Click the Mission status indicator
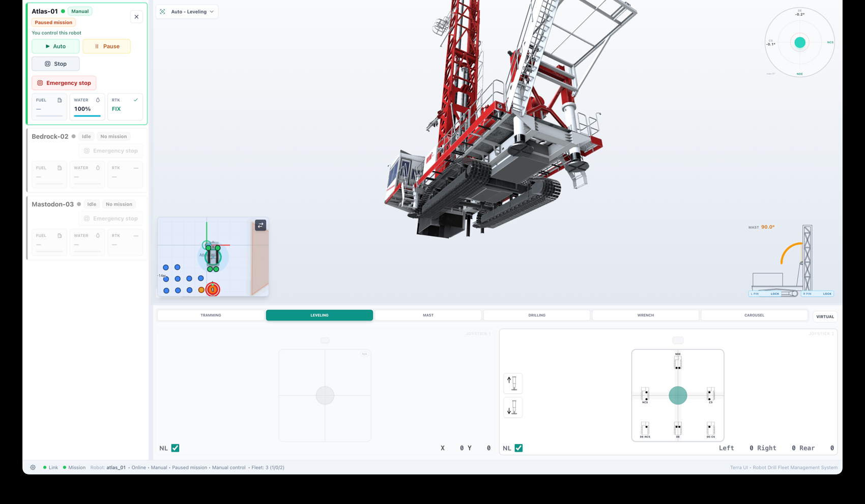Viewport: 865px width, 504px height. tap(74, 467)
